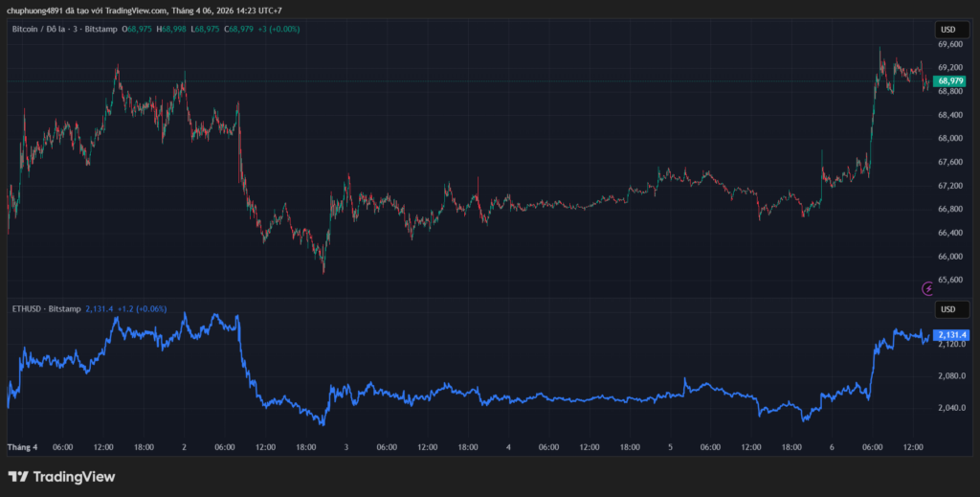This screenshot has height=497, width=980.
Task: Click the TradingView logo at bottom left
Action: click(x=61, y=476)
